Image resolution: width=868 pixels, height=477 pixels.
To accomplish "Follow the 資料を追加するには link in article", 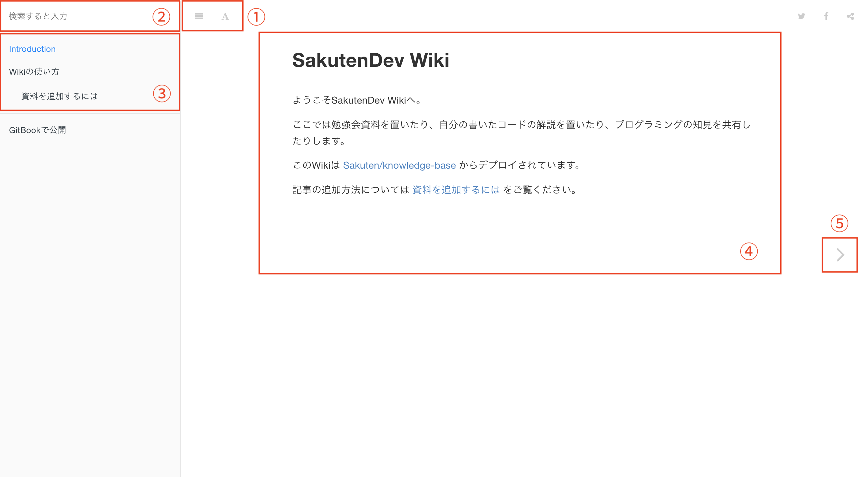I will tap(456, 190).
